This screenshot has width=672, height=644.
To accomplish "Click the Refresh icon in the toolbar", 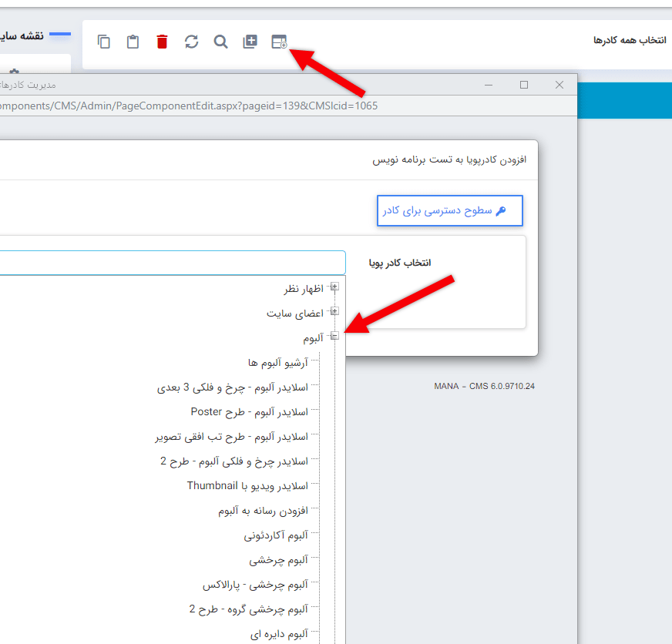I will tap(191, 42).
